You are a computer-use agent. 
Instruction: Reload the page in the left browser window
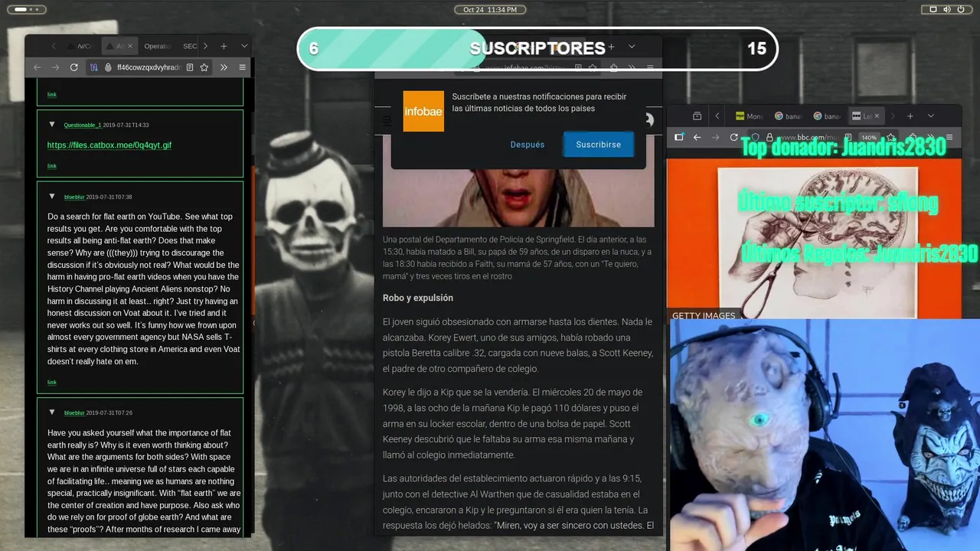(73, 67)
